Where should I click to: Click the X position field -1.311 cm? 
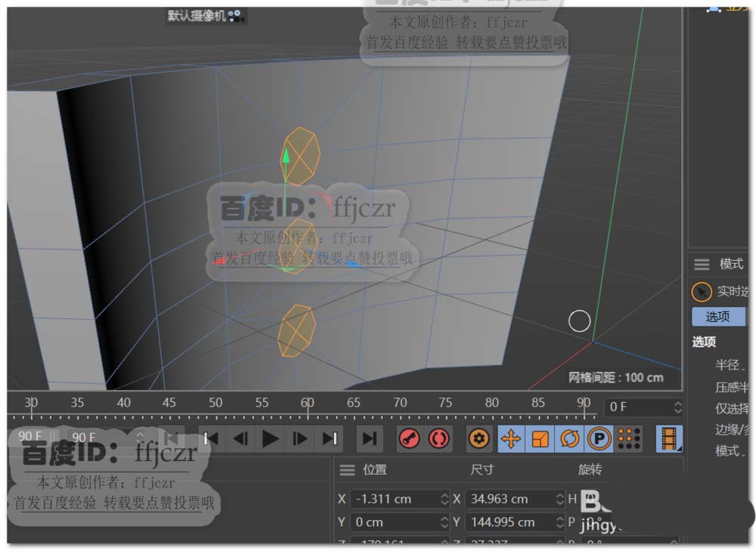(395, 499)
